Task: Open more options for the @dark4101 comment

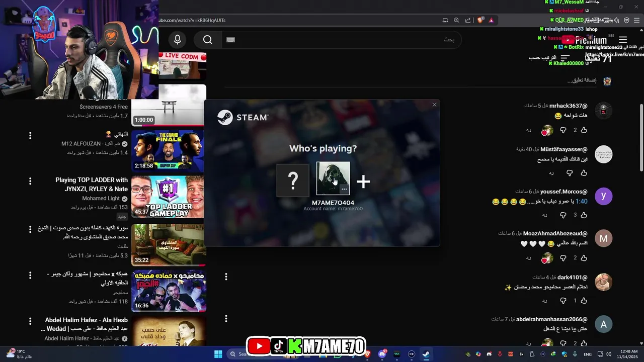Action: click(226, 277)
